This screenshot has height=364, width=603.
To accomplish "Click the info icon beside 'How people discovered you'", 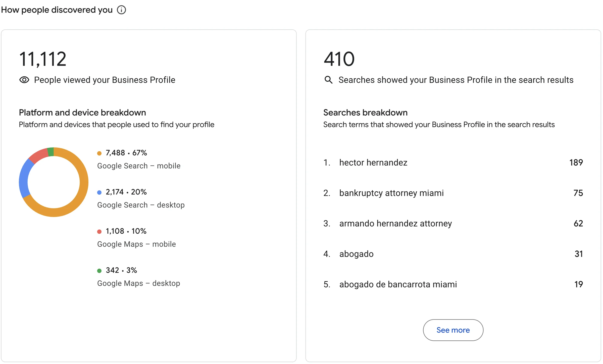I will 121,10.
